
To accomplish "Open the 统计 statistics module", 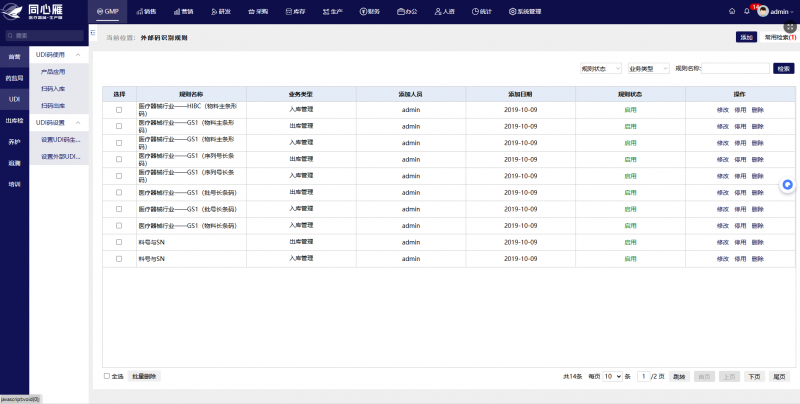I will [482, 11].
